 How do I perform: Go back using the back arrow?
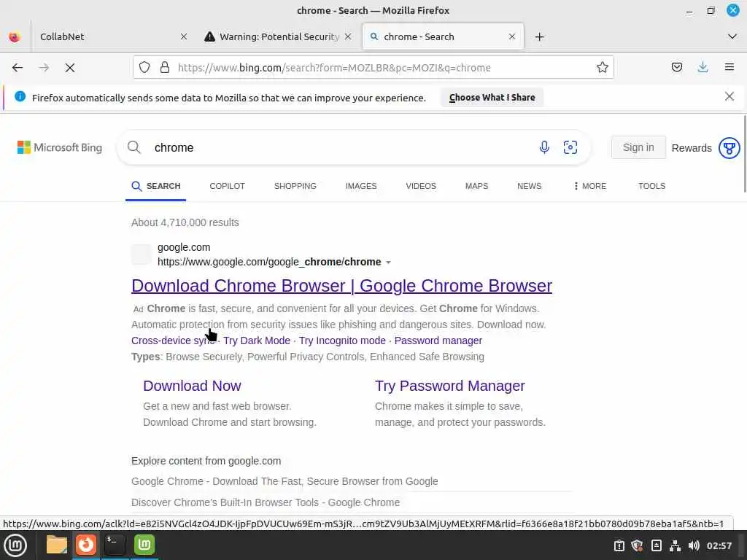point(18,68)
